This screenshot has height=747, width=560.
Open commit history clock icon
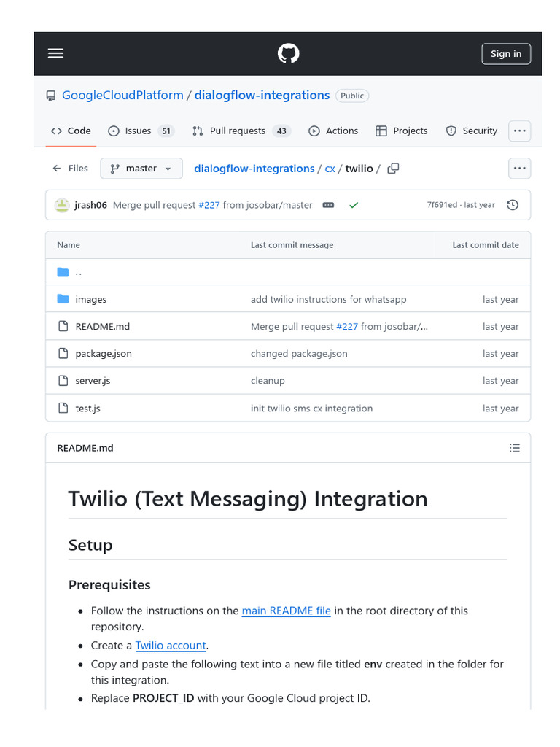click(x=513, y=205)
